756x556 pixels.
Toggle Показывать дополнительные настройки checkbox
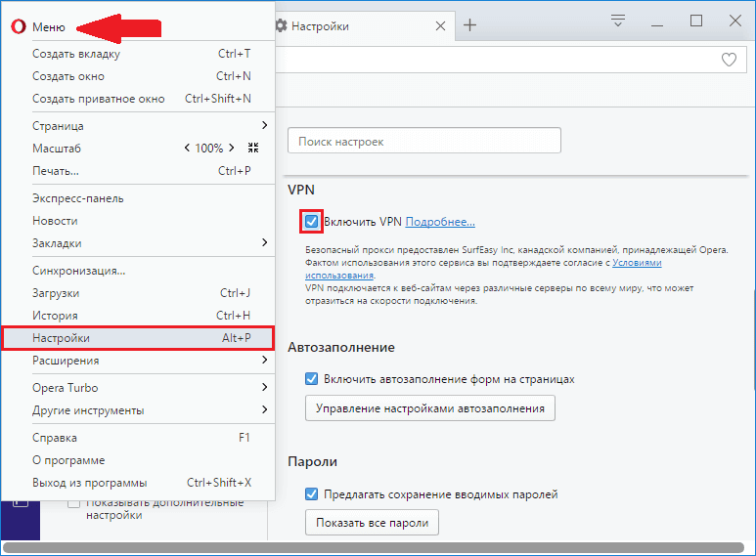point(73,503)
